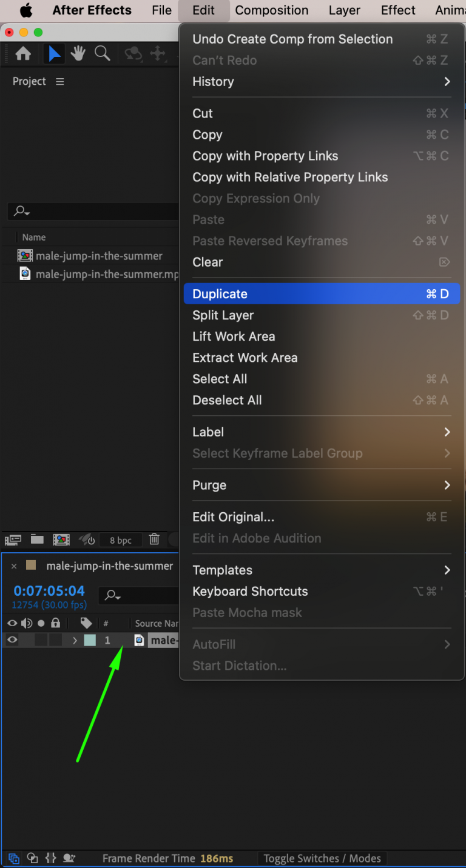Image resolution: width=466 pixels, height=868 pixels.
Task: Hide the male-jump layer with eye toggle
Action: (x=12, y=640)
